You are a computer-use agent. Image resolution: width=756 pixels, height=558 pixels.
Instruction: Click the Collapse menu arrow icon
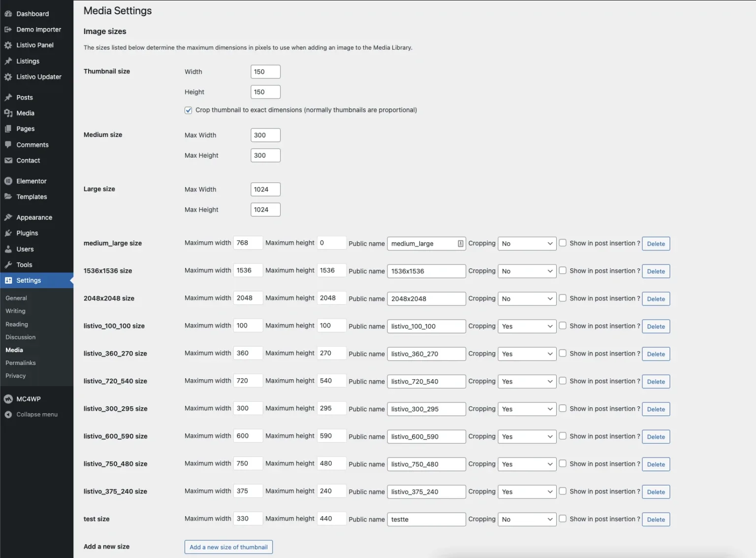coord(8,415)
